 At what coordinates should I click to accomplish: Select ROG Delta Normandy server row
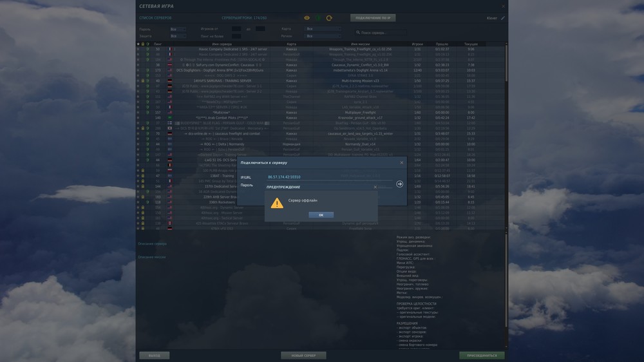pyautogui.click(x=320, y=144)
